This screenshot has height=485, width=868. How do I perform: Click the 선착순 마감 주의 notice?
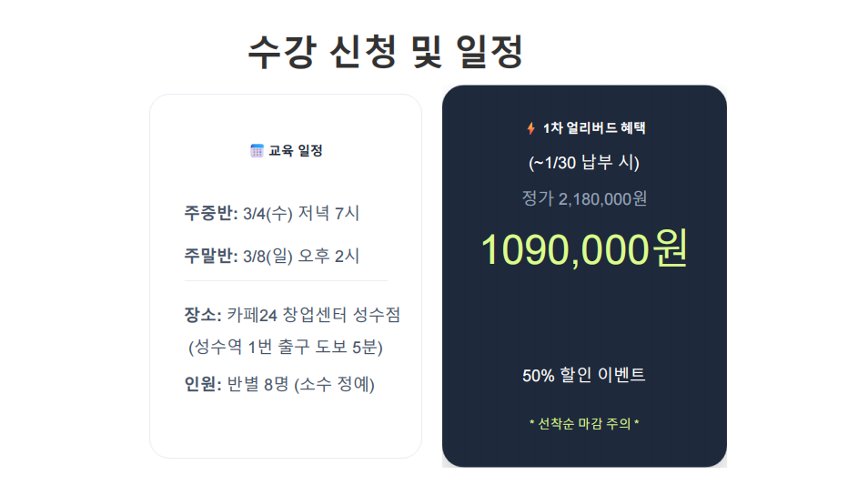click(584, 424)
